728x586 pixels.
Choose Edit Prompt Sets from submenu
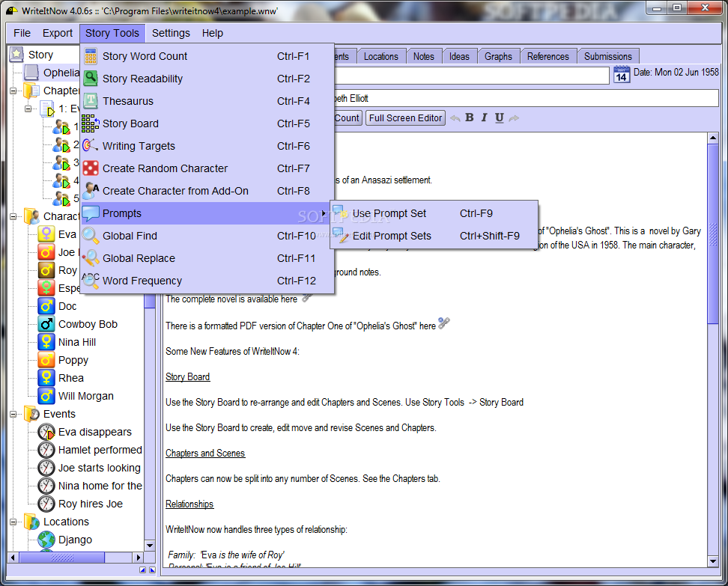click(434, 236)
